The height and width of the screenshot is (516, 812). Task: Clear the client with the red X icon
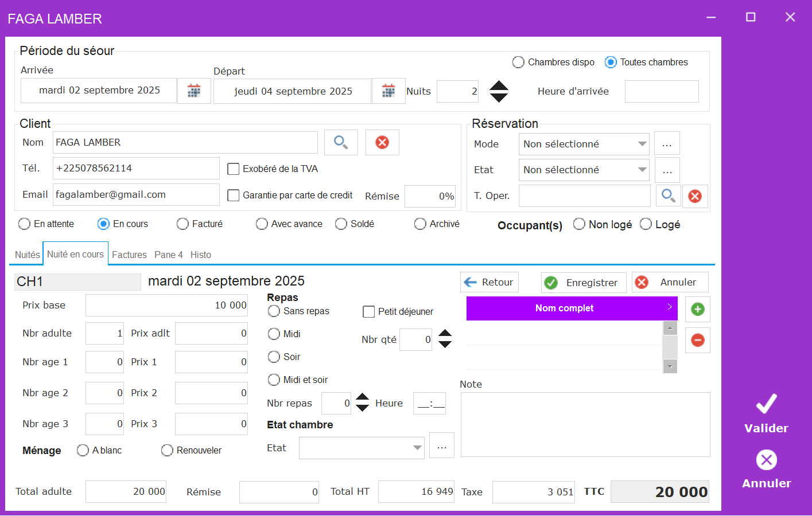click(382, 142)
